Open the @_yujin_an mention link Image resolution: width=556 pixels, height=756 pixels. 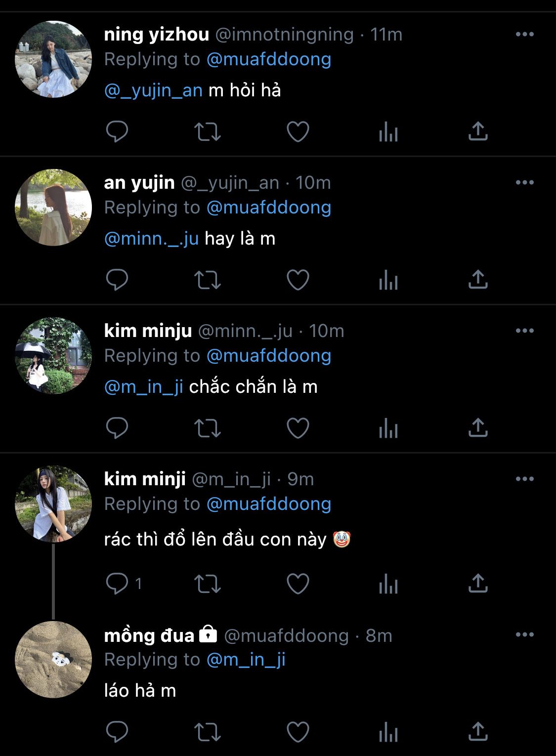point(153,90)
